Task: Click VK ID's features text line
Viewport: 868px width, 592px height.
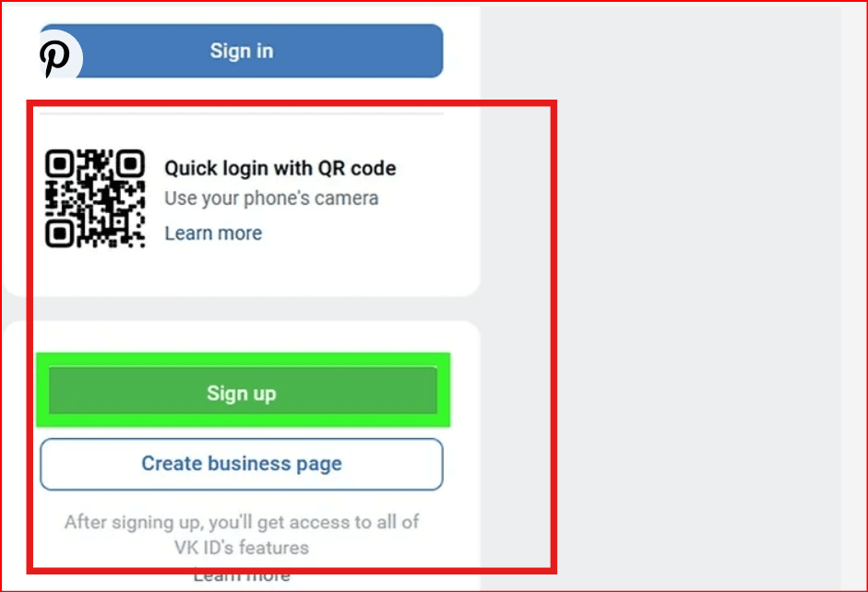Action: click(242, 547)
